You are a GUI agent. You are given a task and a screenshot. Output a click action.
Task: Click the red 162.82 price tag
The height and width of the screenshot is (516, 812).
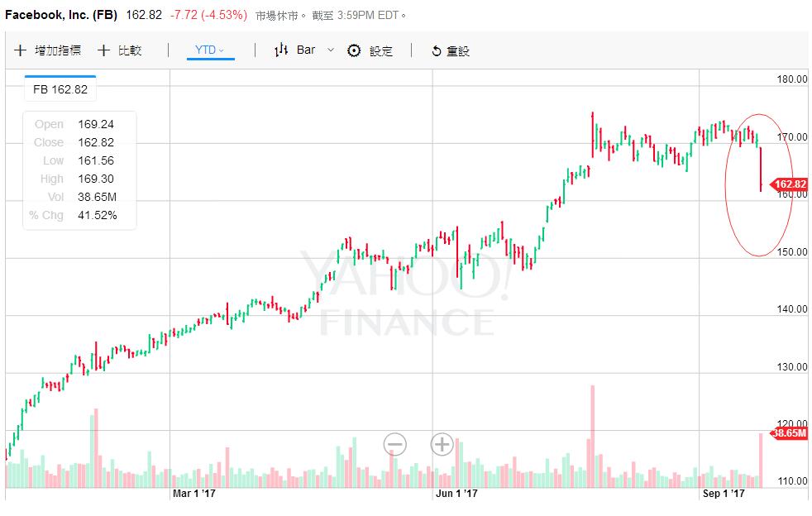point(788,184)
